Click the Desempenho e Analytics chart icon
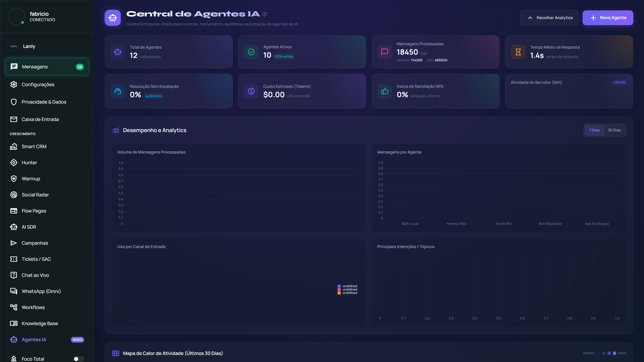 pyautogui.click(x=116, y=130)
